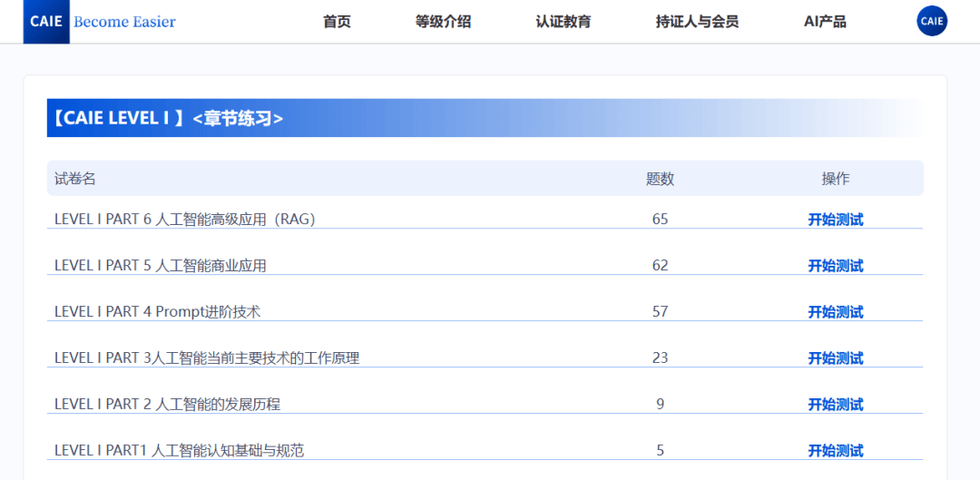Start the PART 2 人工智能的发展历程 test

(x=835, y=404)
